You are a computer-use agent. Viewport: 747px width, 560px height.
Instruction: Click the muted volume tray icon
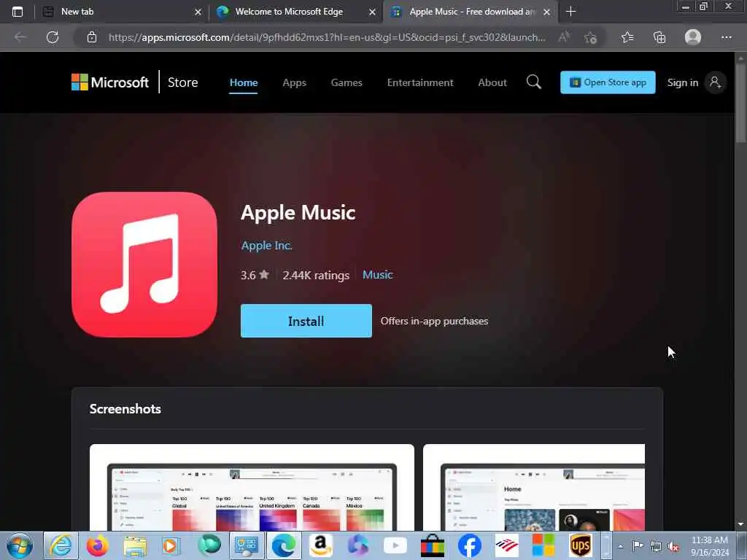[673, 547]
